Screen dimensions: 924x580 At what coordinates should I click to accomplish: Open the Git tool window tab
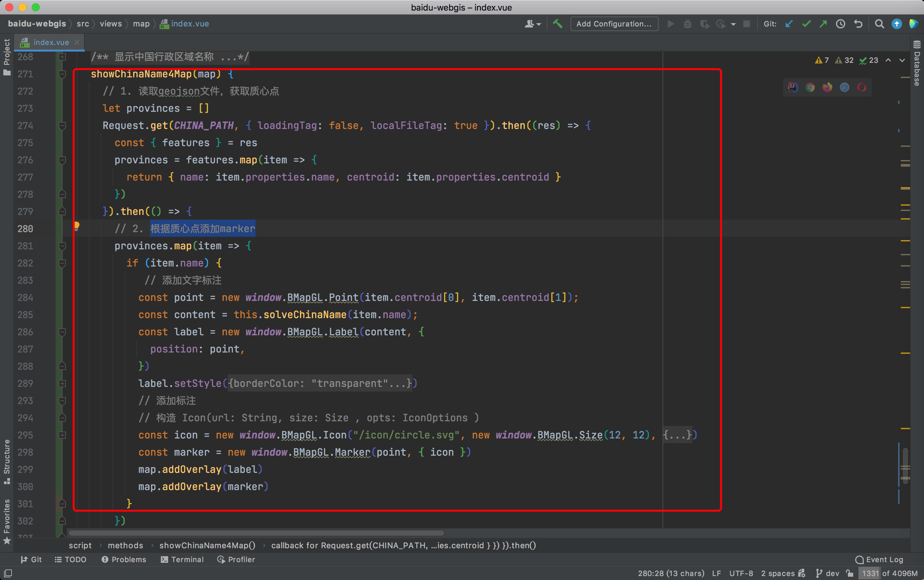pyautogui.click(x=31, y=559)
